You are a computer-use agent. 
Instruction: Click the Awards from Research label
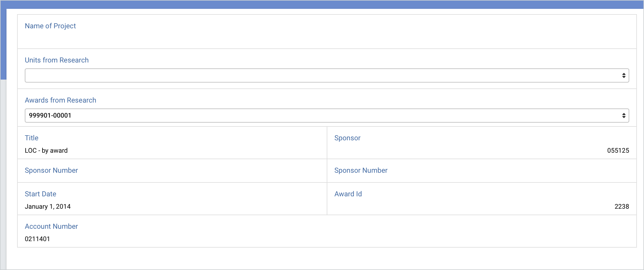coord(61,100)
